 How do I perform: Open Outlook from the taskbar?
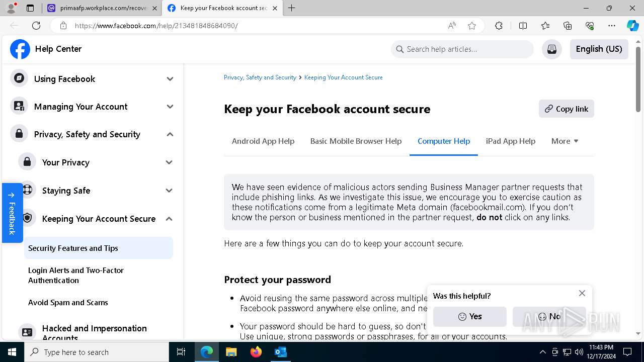(280, 352)
